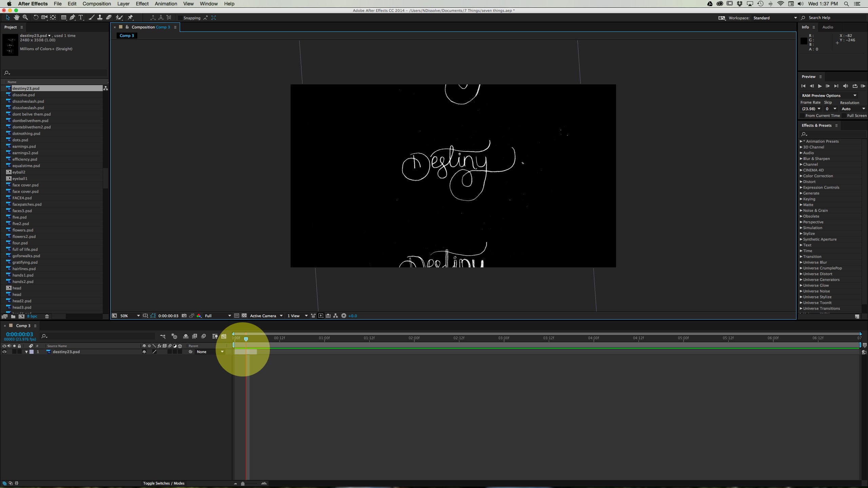Select the Zoom tool in toolbar
868x488 pixels.
(x=25, y=17)
